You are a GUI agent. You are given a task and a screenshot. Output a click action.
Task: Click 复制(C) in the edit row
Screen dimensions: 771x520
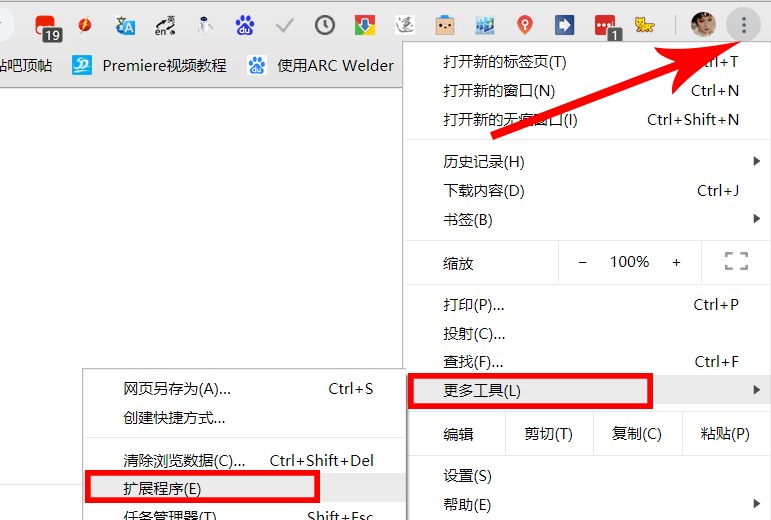[x=637, y=434]
